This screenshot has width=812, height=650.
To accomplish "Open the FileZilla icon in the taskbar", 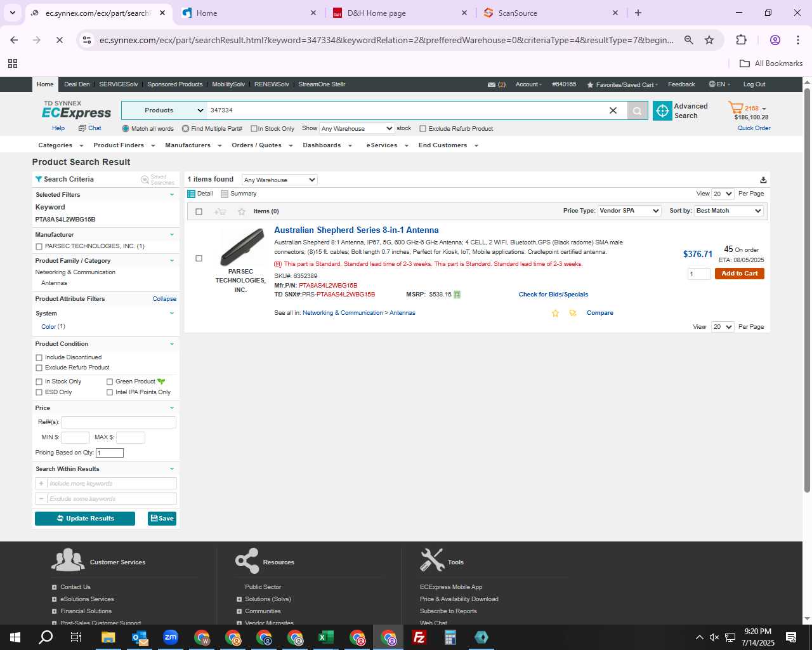I will (419, 637).
